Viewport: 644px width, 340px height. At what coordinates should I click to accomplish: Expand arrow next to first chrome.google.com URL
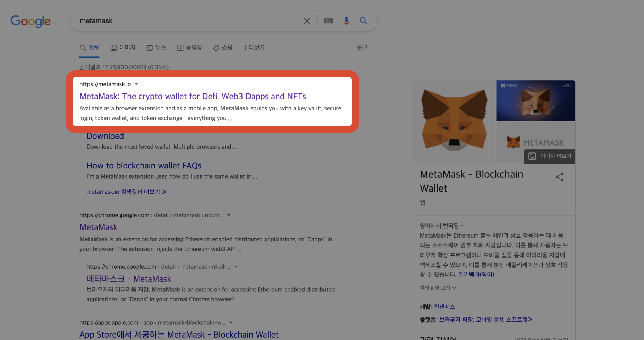(x=229, y=215)
